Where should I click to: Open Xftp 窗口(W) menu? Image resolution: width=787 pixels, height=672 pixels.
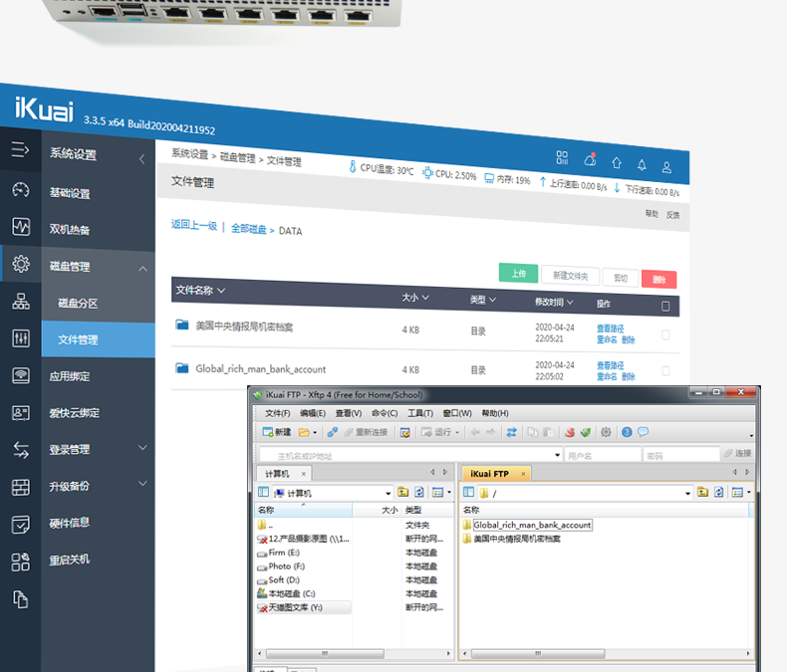457,413
